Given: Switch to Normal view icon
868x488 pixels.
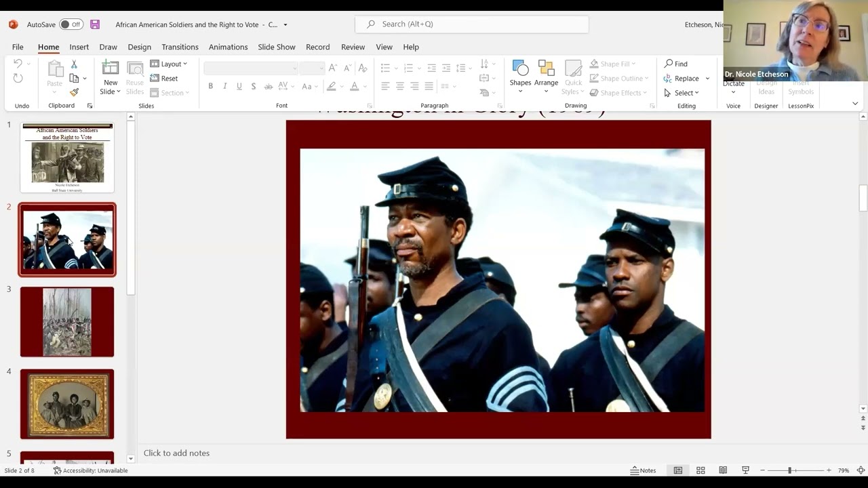Looking at the screenshot, I should pos(677,470).
